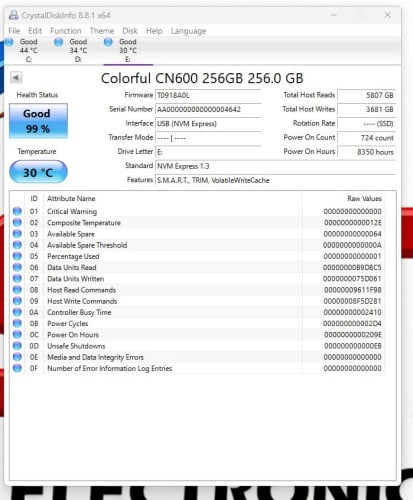Image resolution: width=413 pixels, height=500 pixels.
Task: Select the Critical Warning attribute name
Action: click(x=72, y=211)
